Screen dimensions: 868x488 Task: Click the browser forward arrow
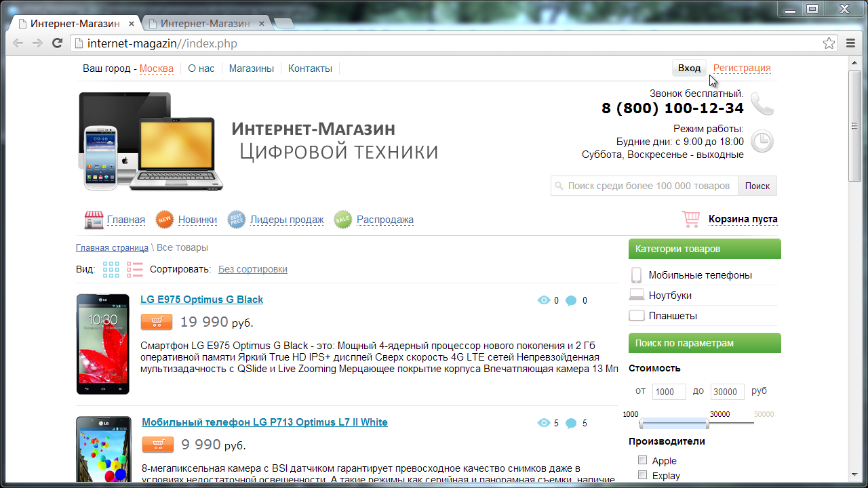pos(38,43)
